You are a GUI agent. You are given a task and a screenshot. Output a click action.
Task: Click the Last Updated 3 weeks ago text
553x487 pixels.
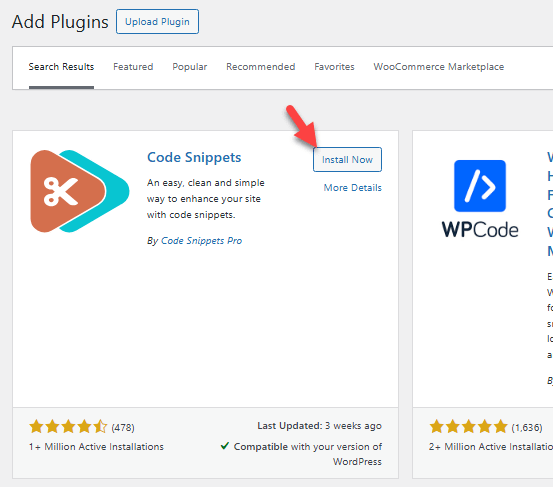click(x=320, y=426)
